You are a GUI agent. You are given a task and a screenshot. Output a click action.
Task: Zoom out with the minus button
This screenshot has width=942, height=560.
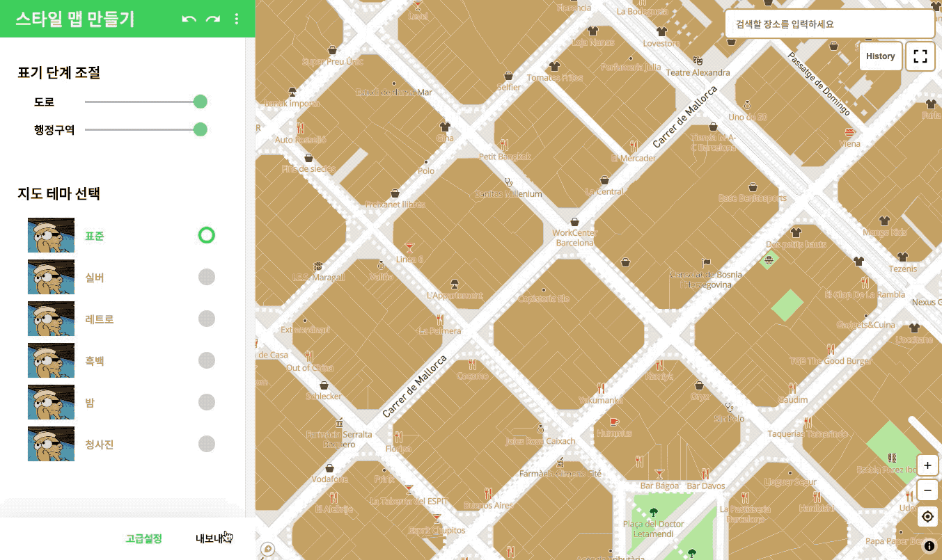coord(927,490)
